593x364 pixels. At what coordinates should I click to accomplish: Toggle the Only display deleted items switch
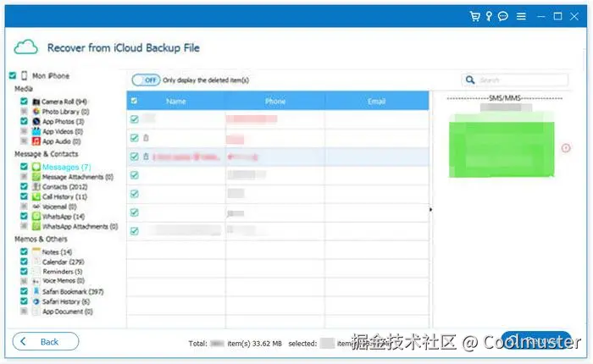pyautogui.click(x=146, y=80)
